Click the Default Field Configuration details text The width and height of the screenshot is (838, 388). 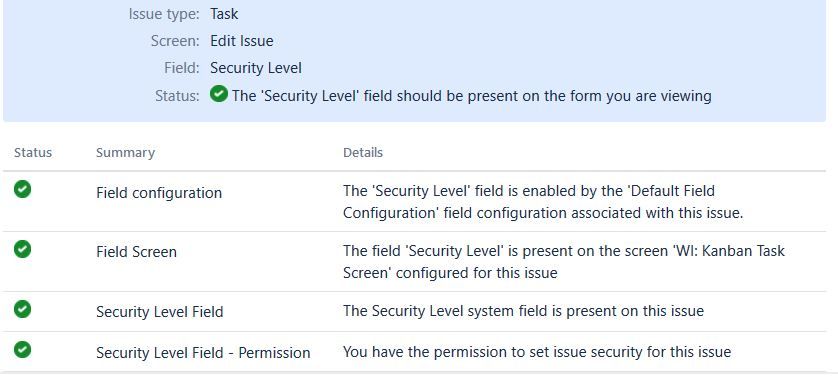(543, 202)
